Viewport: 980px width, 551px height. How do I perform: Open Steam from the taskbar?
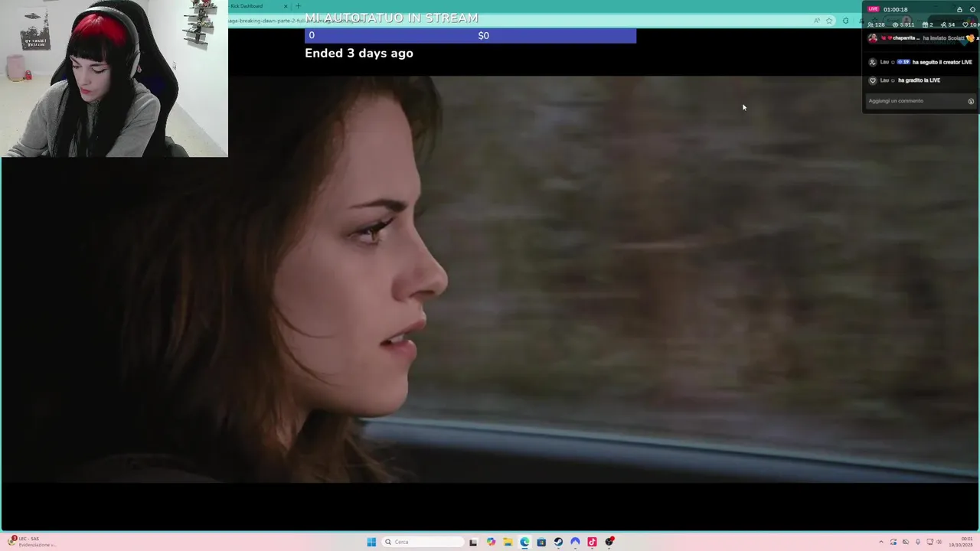(x=558, y=542)
